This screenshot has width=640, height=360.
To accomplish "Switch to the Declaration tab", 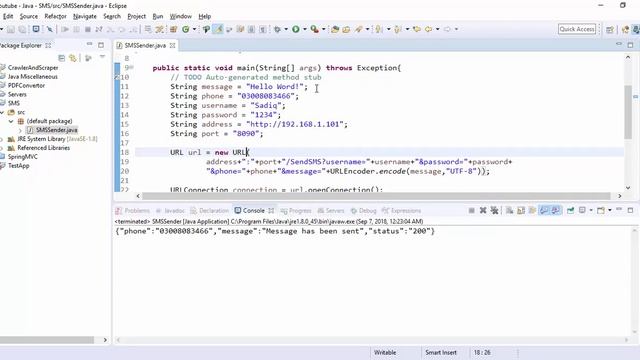I will tap(209, 211).
